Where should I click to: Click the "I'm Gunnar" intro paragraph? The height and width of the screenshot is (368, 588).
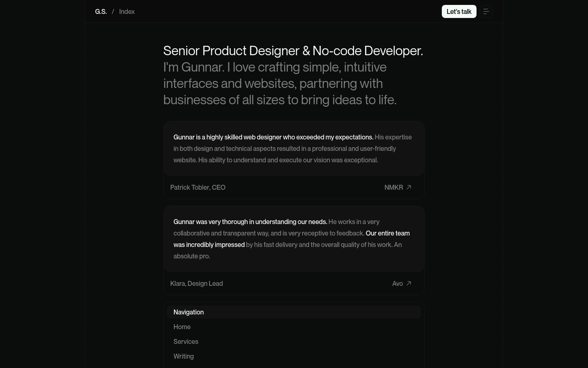(x=280, y=83)
